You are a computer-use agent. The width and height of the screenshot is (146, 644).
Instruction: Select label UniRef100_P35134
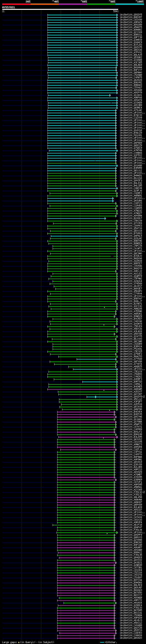click(131, 530)
